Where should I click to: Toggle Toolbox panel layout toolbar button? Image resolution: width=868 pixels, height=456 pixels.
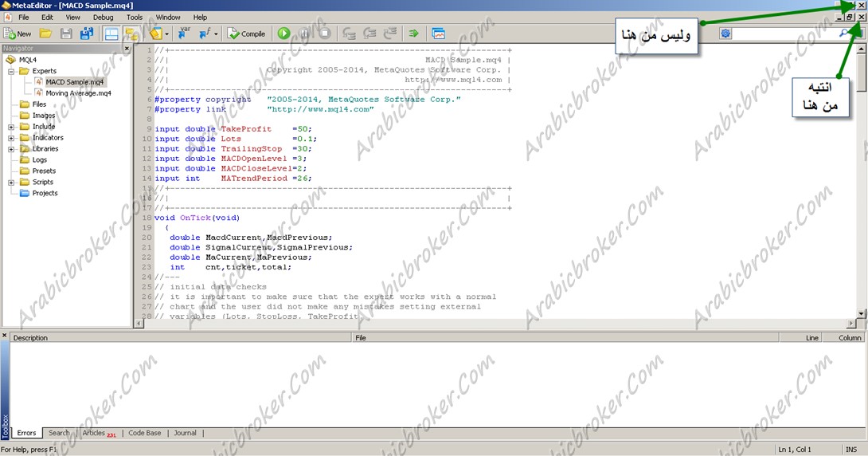111,33
